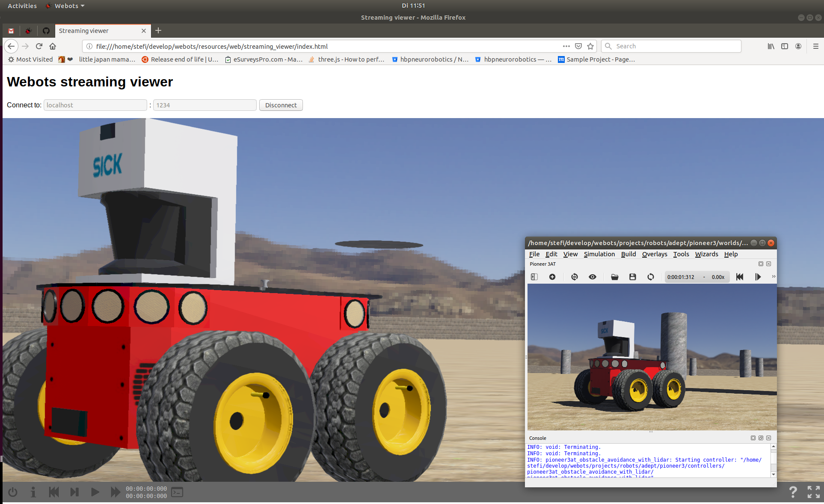Image resolution: width=824 pixels, height=504 pixels.
Task: Toggle fullscreen in the streaming viewer
Action: (813, 492)
